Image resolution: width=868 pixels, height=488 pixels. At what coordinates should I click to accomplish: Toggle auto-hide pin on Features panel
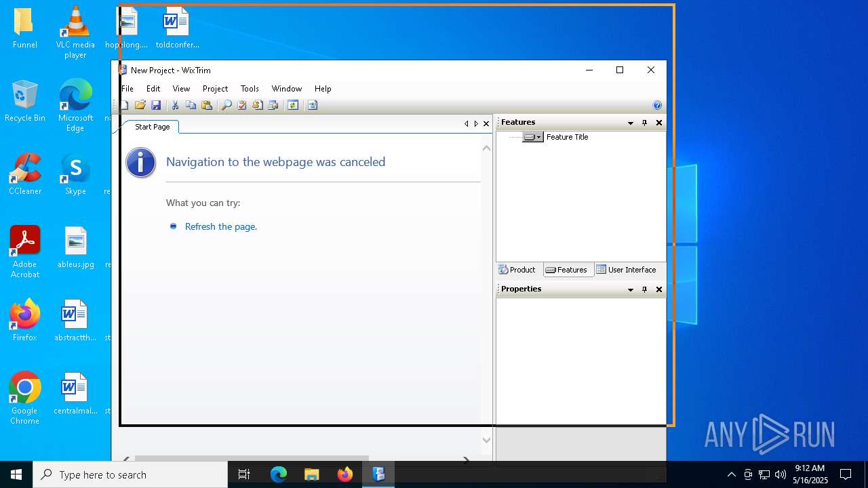tap(645, 123)
